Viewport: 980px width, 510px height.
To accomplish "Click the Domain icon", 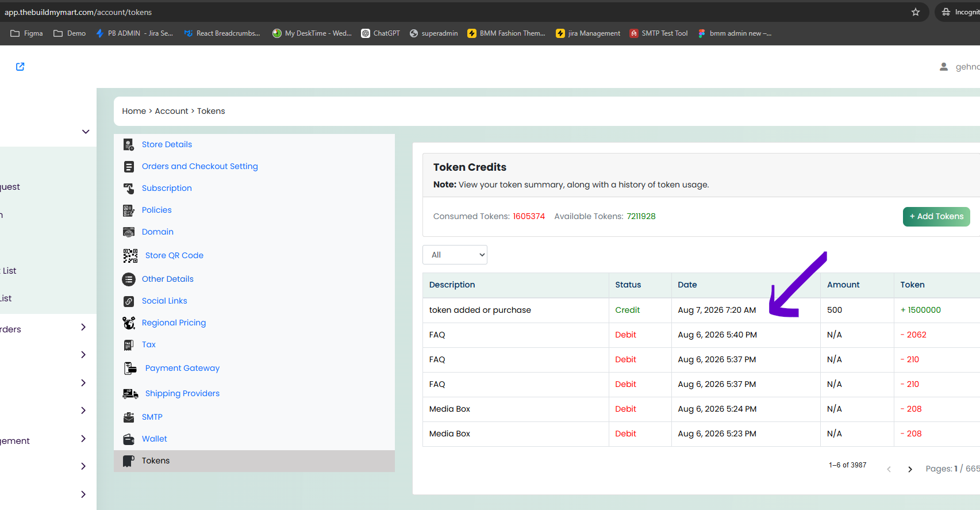I will click(129, 232).
